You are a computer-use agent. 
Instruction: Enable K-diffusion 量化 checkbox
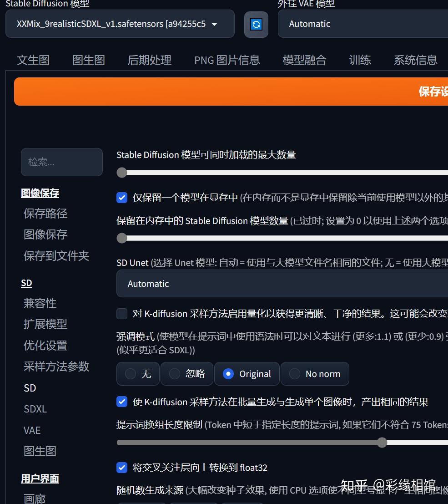tap(122, 314)
